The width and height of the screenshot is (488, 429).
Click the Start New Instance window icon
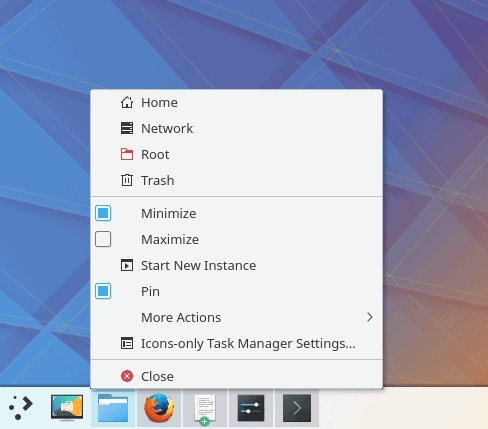127,265
